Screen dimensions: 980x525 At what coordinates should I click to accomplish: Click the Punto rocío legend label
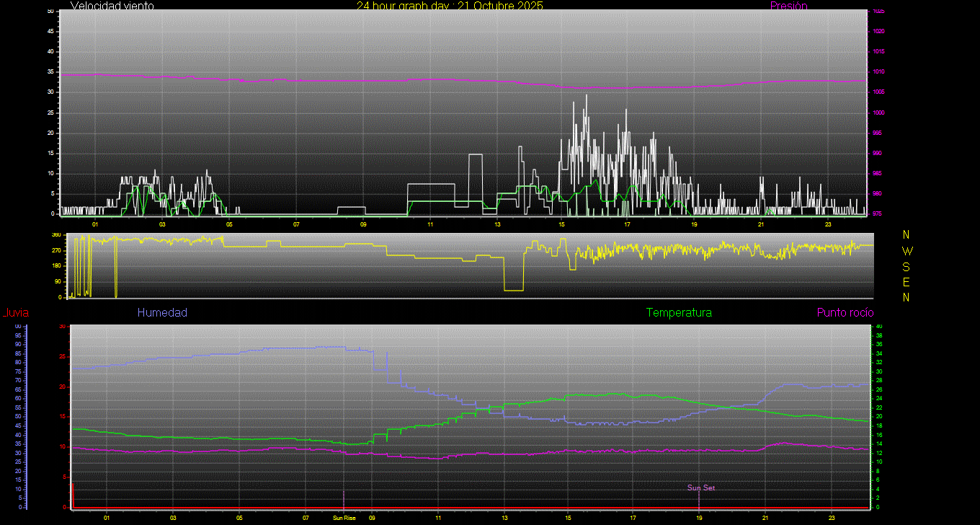845,312
